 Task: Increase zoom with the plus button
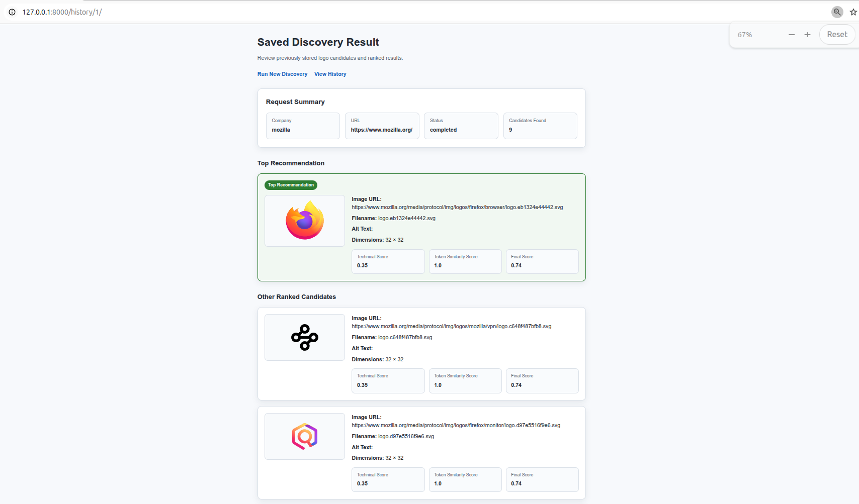[807, 35]
